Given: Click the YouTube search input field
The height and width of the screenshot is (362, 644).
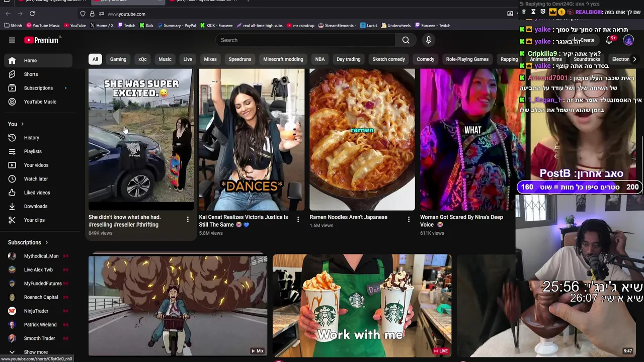Looking at the screenshot, I should 305,40.
